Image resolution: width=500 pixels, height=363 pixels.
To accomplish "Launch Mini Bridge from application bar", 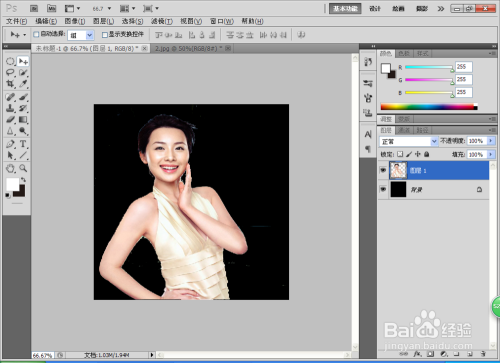I will (51, 8).
